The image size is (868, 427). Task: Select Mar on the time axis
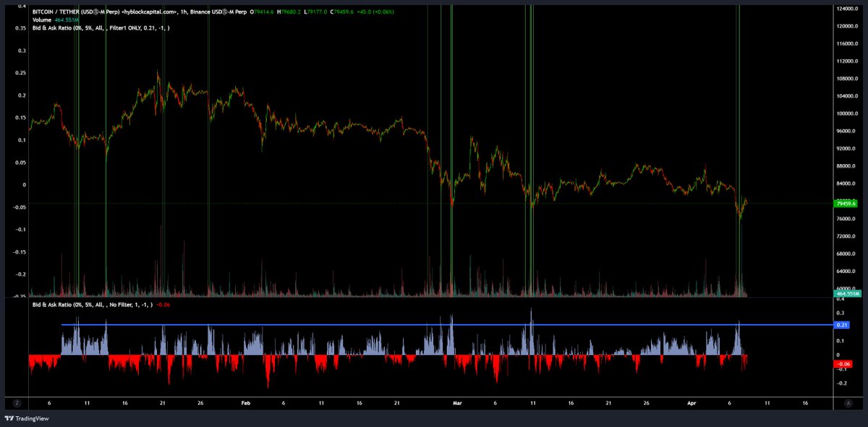pyautogui.click(x=456, y=403)
